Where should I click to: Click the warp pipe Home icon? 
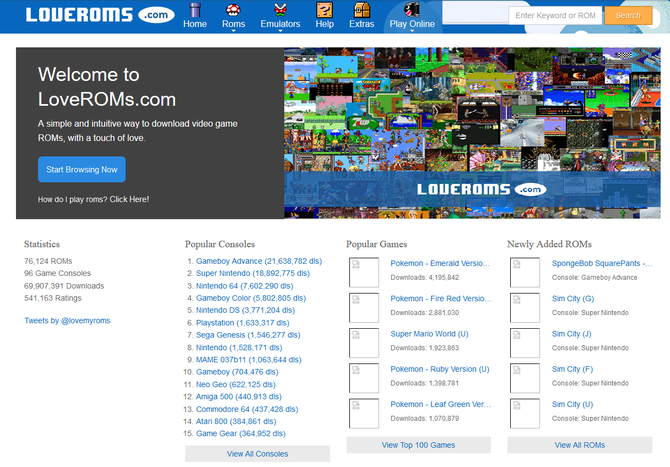195,9
